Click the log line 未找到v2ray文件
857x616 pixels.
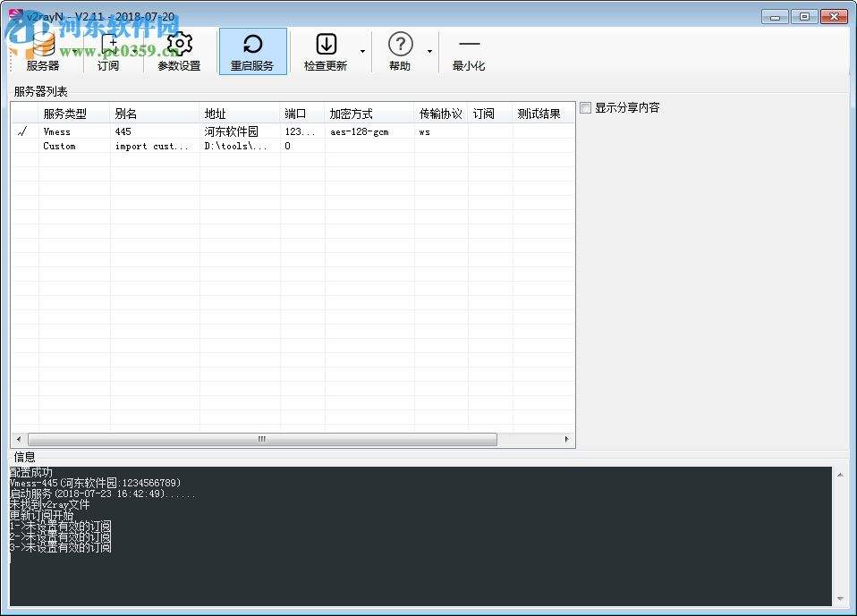click(50, 504)
